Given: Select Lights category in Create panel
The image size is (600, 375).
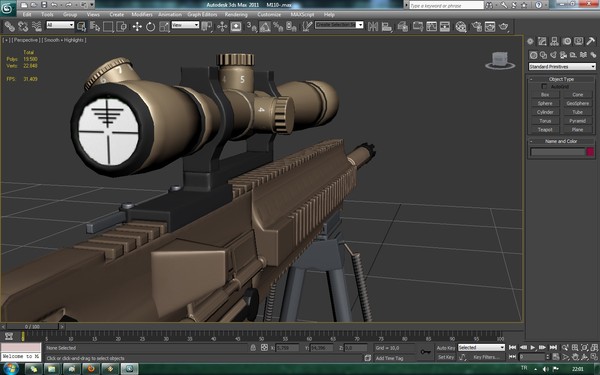Looking at the screenshot, I should 553,55.
